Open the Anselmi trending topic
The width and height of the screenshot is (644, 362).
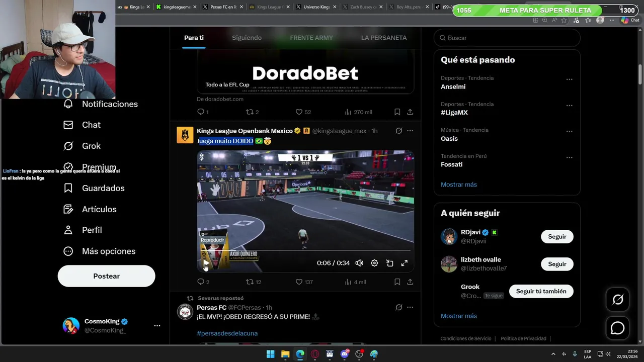click(453, 86)
